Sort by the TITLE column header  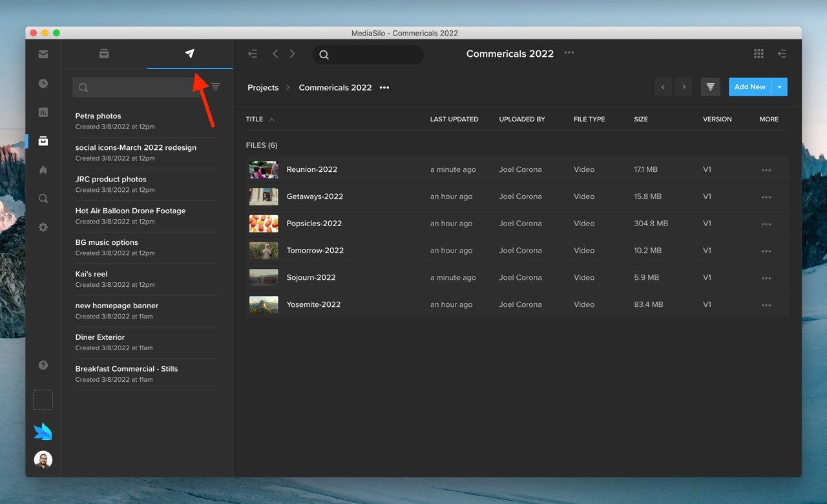[x=255, y=120]
